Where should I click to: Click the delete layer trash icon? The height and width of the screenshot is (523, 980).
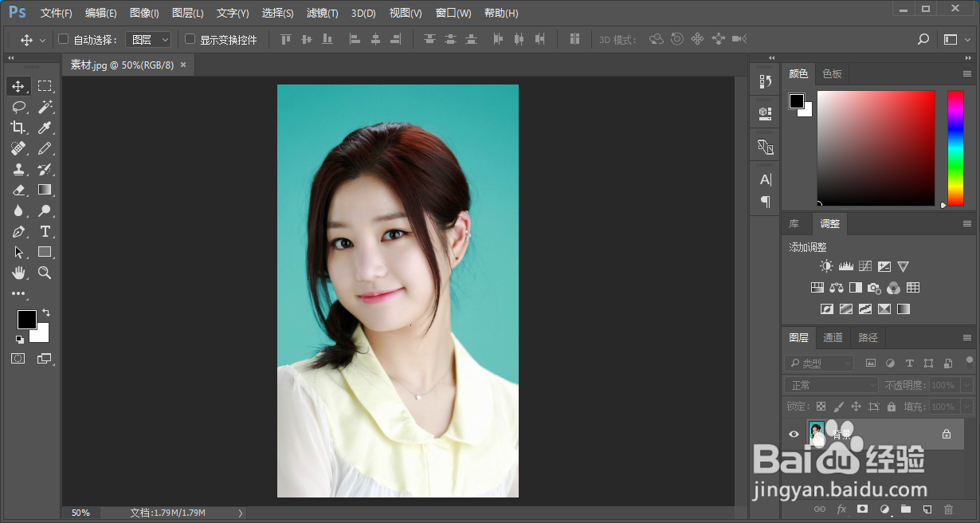click(948, 509)
